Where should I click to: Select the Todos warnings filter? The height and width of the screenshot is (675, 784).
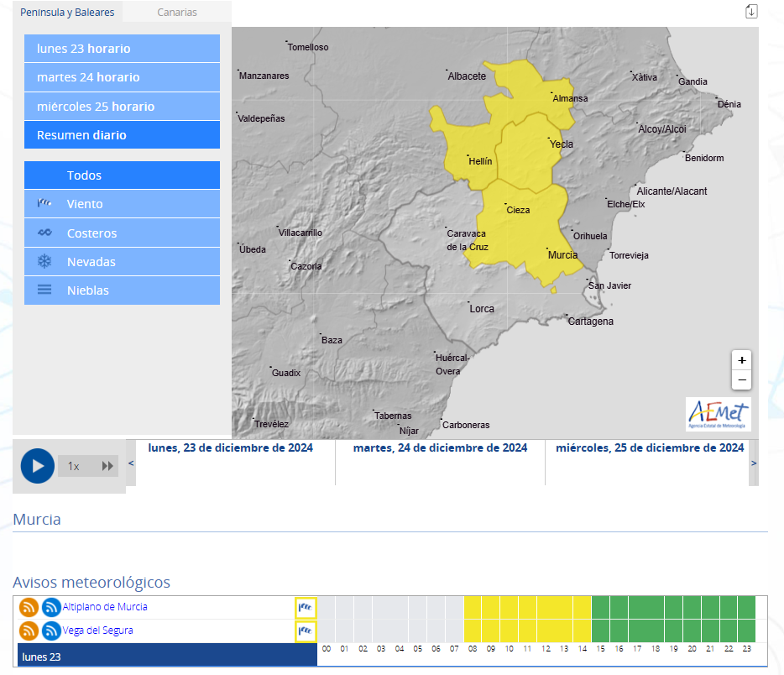[x=122, y=175]
